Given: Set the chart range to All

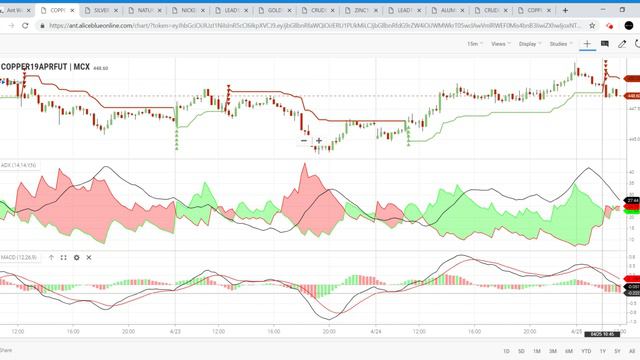Looking at the screenshot, I should [632, 351].
